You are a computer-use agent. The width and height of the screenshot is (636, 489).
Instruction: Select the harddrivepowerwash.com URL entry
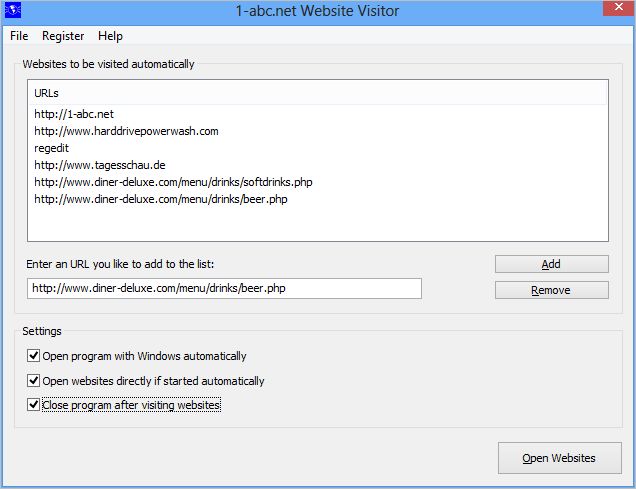[126, 131]
